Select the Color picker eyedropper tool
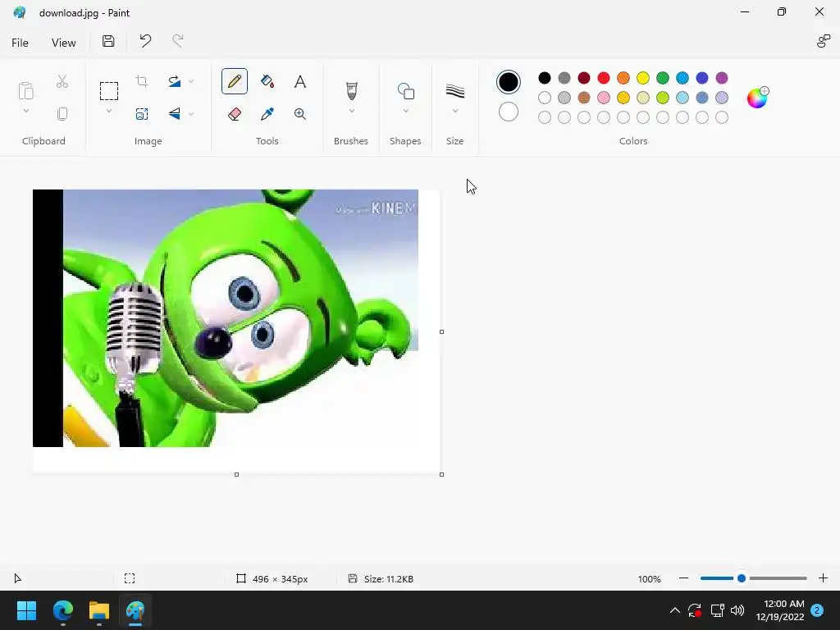The width and height of the screenshot is (840, 630). pos(267,113)
